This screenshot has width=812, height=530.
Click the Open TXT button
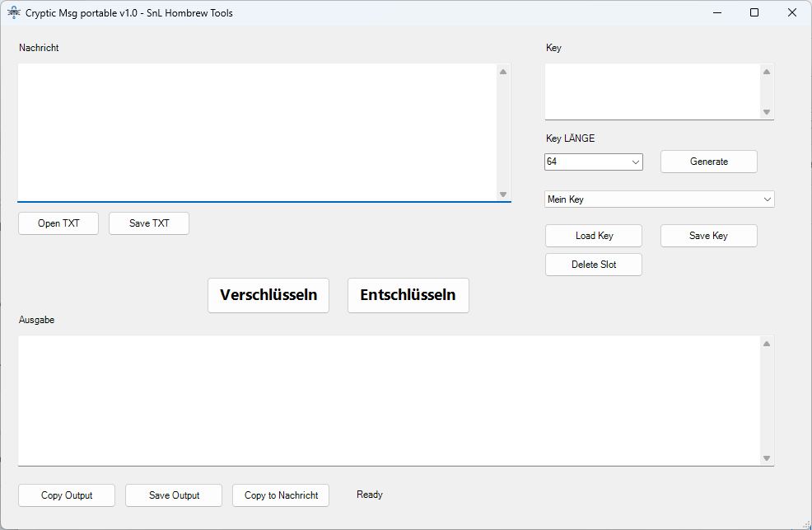58,223
